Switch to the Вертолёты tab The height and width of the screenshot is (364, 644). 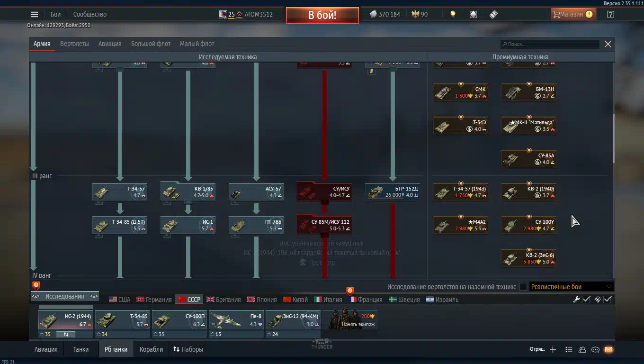(x=74, y=44)
